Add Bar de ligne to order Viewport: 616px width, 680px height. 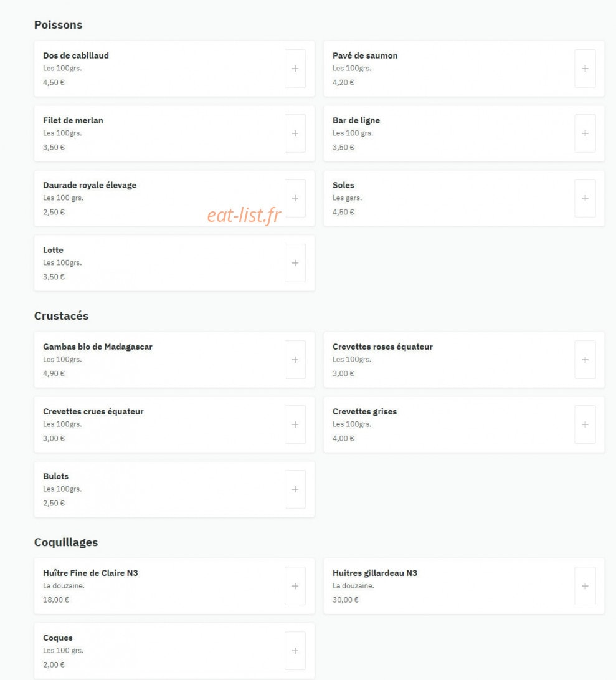[x=585, y=133]
